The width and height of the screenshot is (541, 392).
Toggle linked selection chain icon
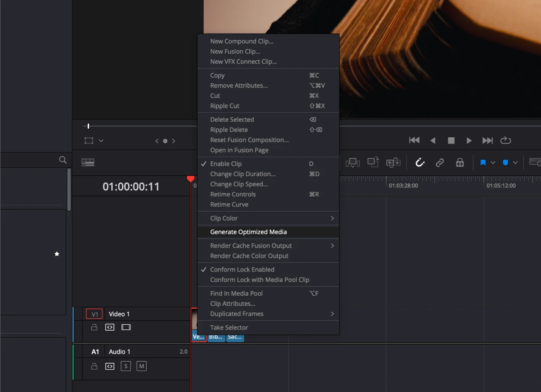tap(440, 162)
